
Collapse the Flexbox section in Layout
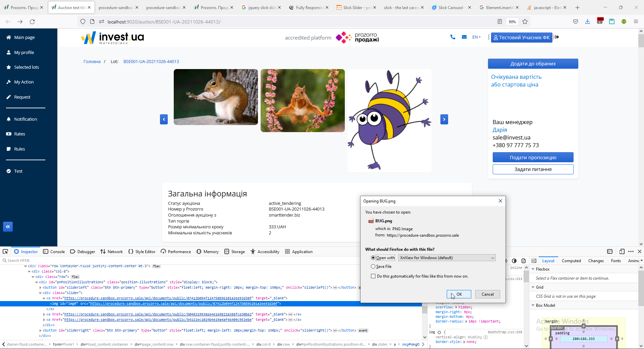click(533, 269)
